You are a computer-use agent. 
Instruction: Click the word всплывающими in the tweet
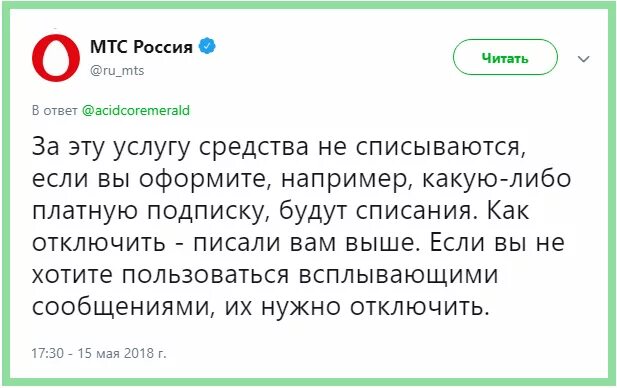coord(398,275)
